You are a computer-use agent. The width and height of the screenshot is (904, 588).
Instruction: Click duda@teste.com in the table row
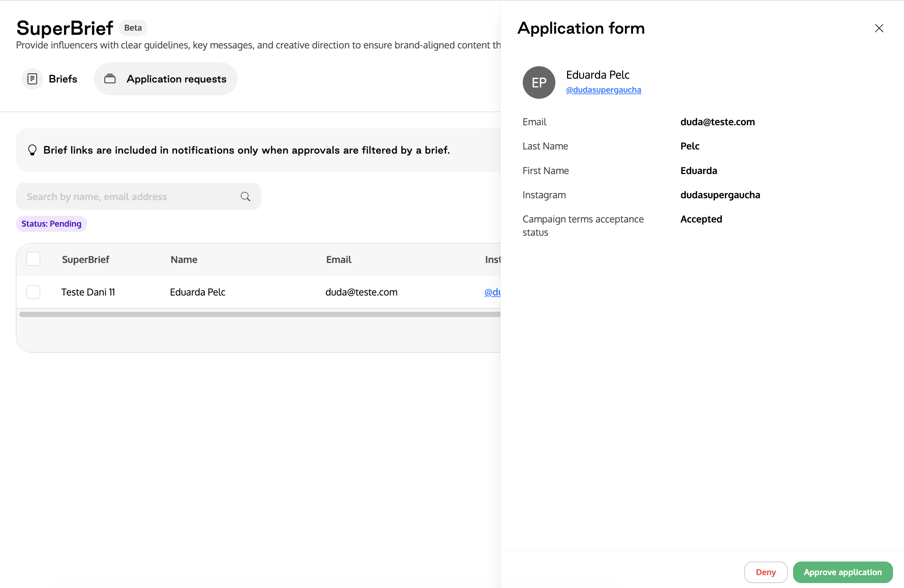(x=361, y=292)
